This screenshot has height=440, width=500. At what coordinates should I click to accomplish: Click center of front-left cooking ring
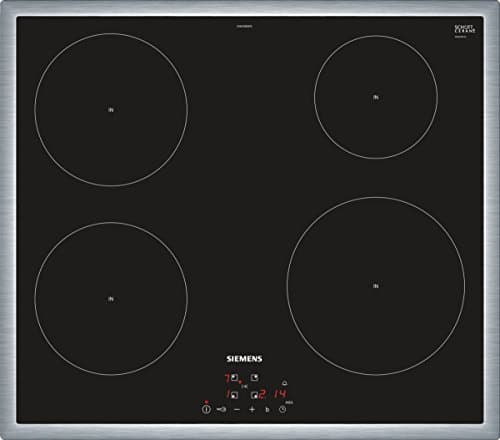pos(111,299)
